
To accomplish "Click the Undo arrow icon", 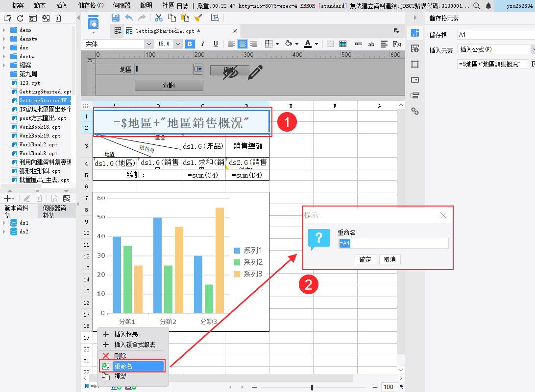I will click(129, 18).
